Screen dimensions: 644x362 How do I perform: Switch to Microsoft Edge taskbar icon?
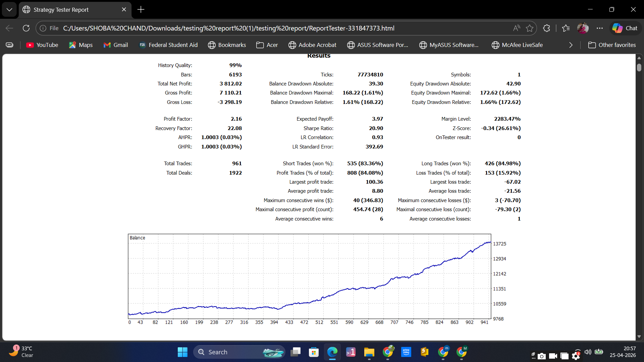(x=332, y=352)
